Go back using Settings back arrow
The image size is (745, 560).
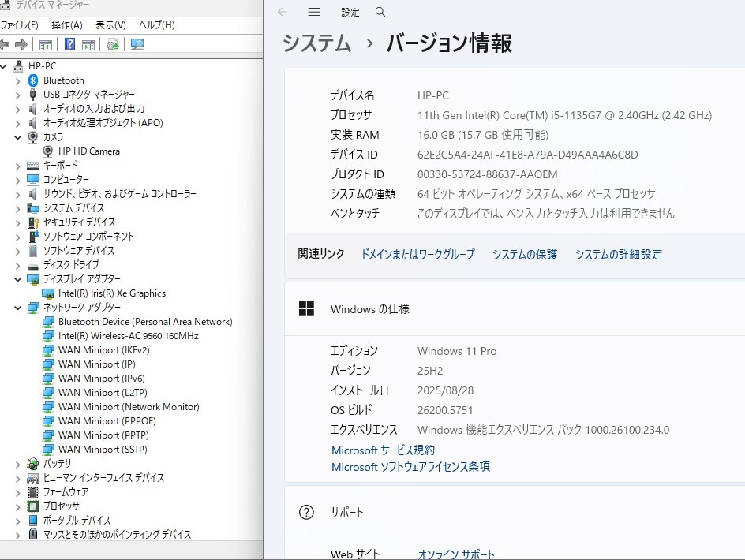click(283, 12)
